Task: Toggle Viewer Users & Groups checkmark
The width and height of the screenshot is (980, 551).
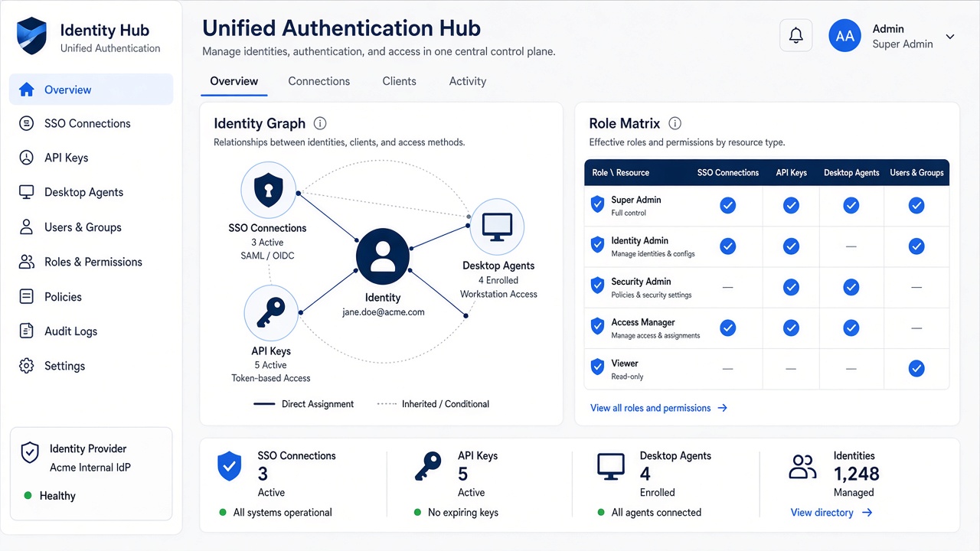Action: coord(916,369)
